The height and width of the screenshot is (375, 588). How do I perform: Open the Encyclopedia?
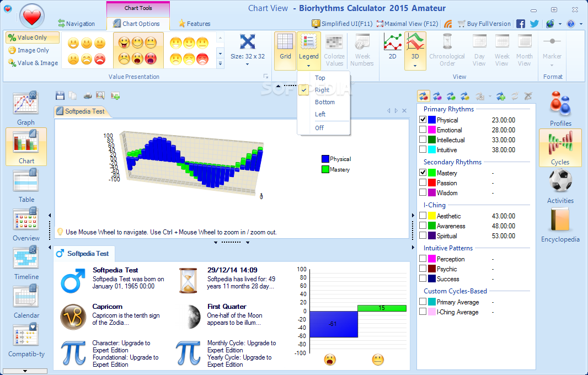click(560, 225)
